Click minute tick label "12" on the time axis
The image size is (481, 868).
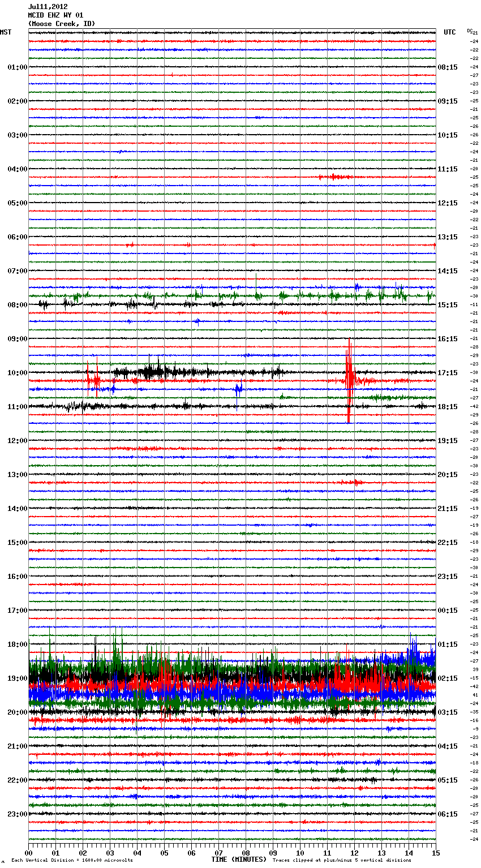coord(354,853)
